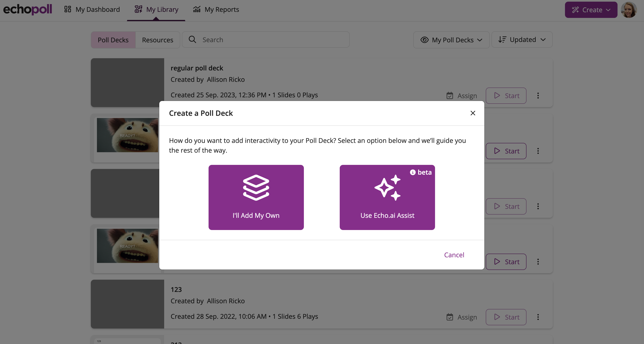Image resolution: width=644 pixels, height=344 pixels.
Task: Open more options for fourth poll deck
Action: pos(538,262)
